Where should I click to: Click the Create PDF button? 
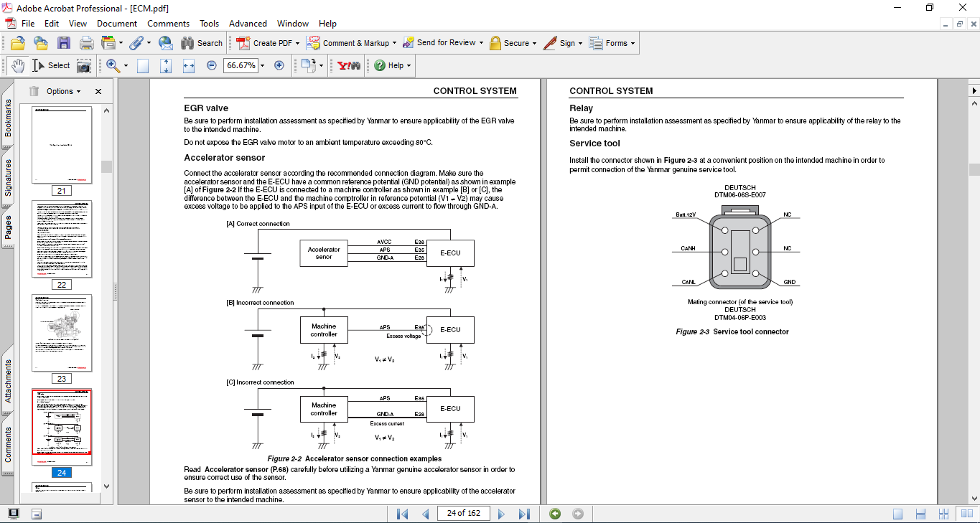coord(267,43)
